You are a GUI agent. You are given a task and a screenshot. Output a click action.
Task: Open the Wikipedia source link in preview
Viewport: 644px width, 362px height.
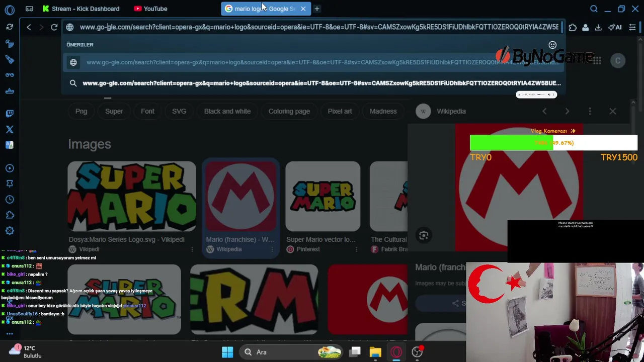(x=441, y=111)
